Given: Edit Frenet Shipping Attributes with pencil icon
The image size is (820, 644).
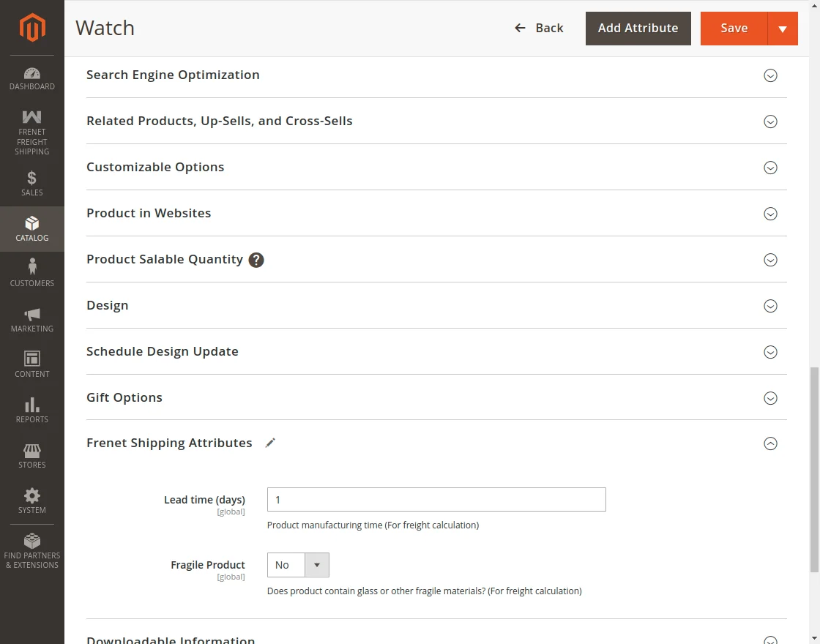Looking at the screenshot, I should point(270,443).
